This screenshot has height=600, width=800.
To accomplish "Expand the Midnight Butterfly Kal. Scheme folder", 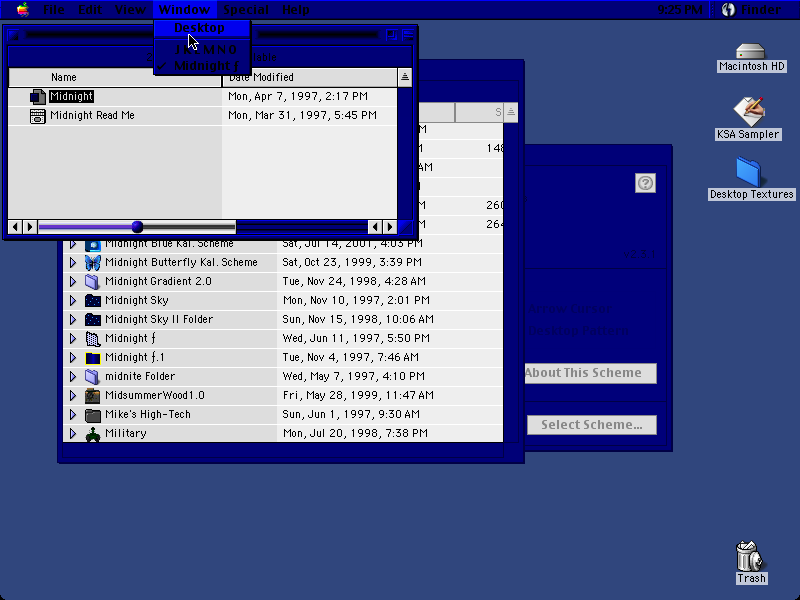I will (x=73, y=262).
